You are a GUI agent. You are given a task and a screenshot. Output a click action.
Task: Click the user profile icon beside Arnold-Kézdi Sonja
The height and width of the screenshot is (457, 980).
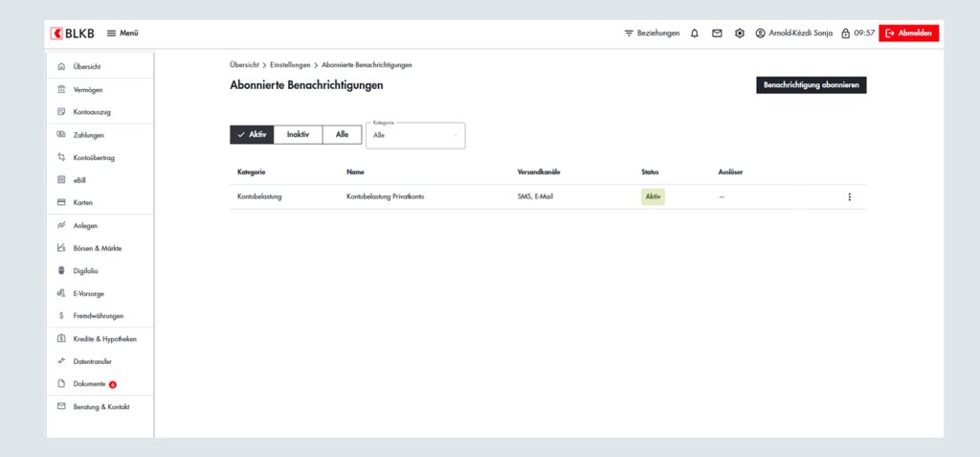point(760,34)
